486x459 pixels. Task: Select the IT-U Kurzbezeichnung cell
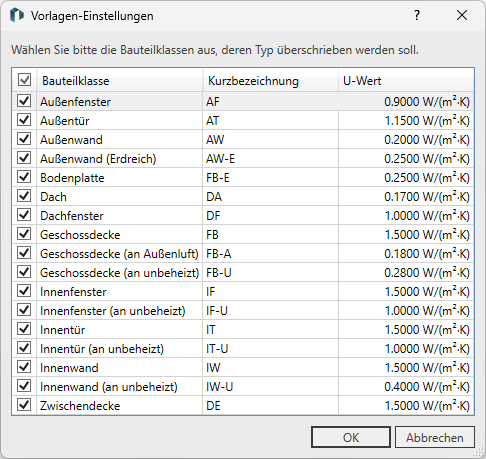pyautogui.click(x=270, y=349)
